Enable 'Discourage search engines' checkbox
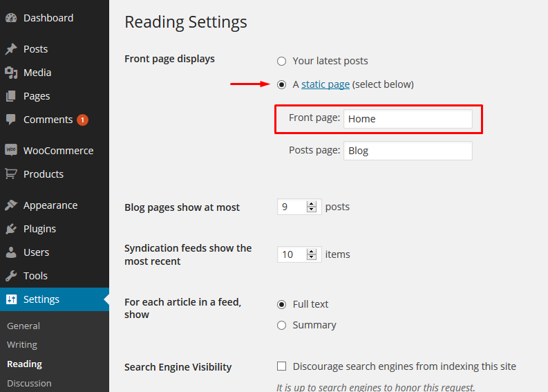 pyautogui.click(x=281, y=366)
